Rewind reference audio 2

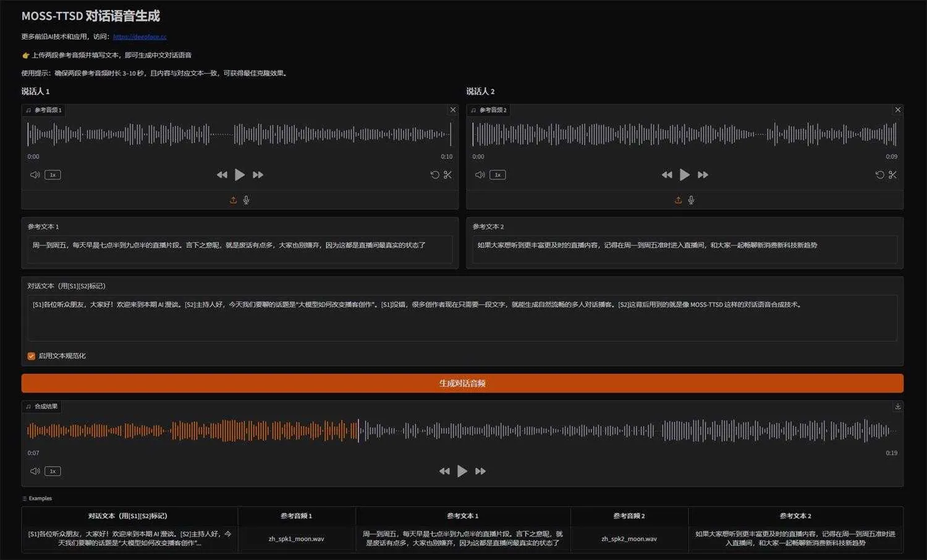(667, 175)
